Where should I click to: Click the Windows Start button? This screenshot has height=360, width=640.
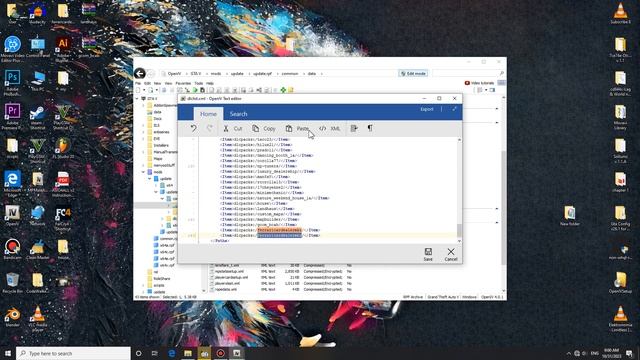click(x=8, y=353)
